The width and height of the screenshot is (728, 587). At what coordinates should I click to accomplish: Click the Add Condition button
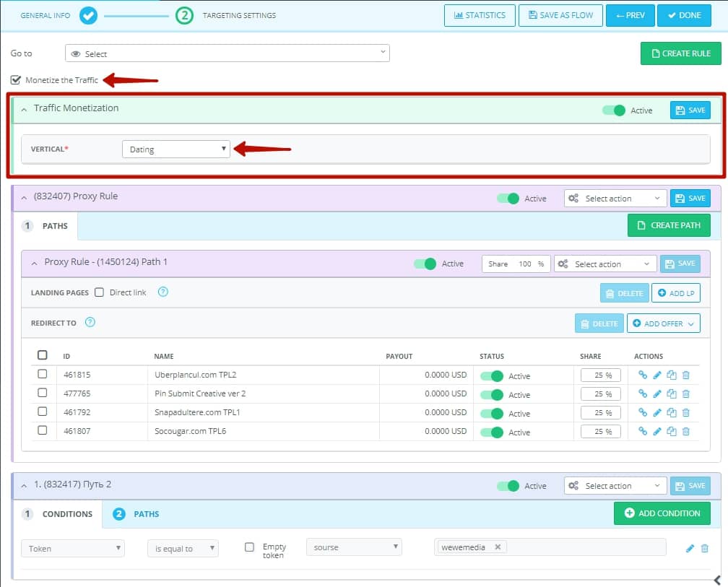click(662, 513)
